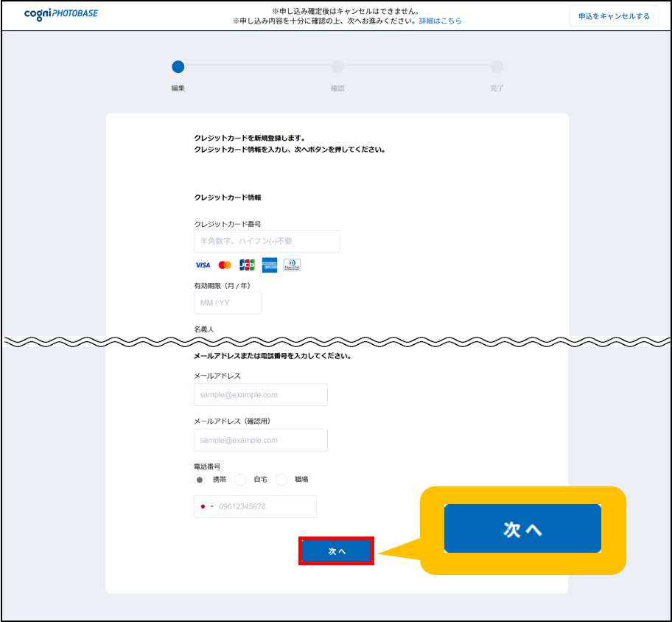Click the American Express card icon
672x622 pixels.
point(270,265)
